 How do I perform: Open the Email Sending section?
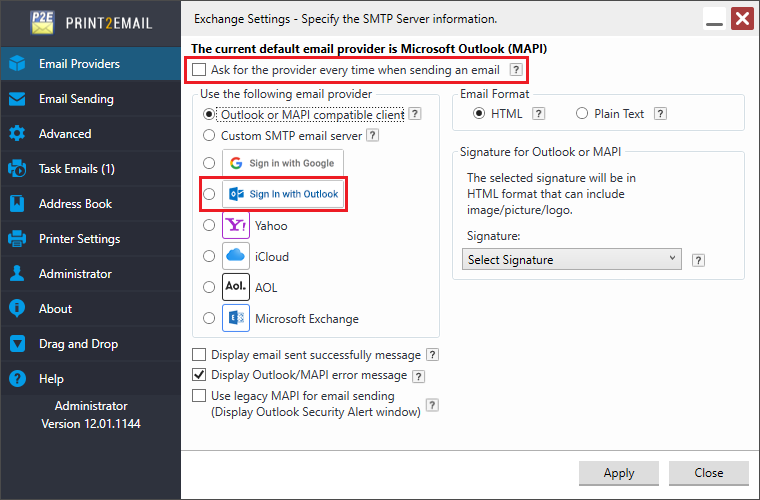[91, 99]
